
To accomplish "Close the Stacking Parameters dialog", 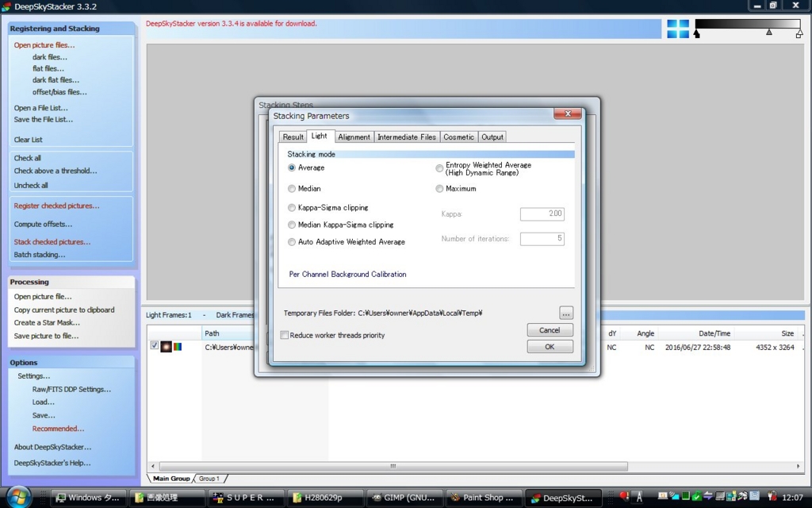I will [568, 114].
